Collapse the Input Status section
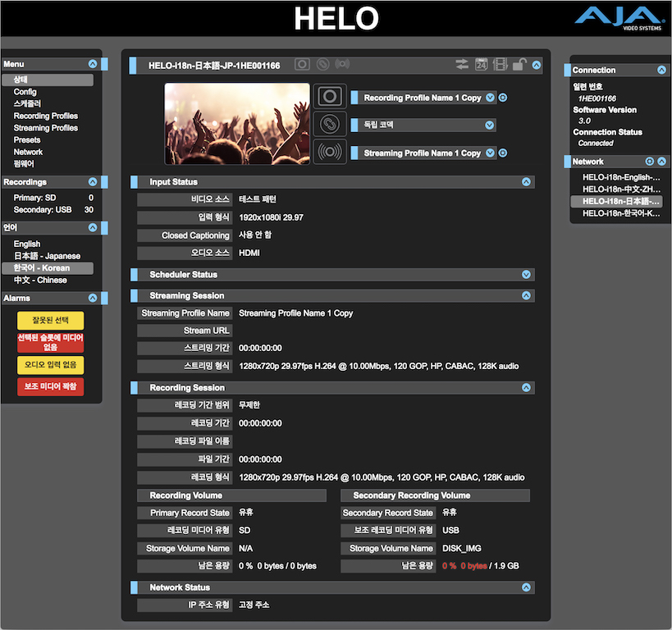Screen dimensions: 672x630 (x=526, y=182)
